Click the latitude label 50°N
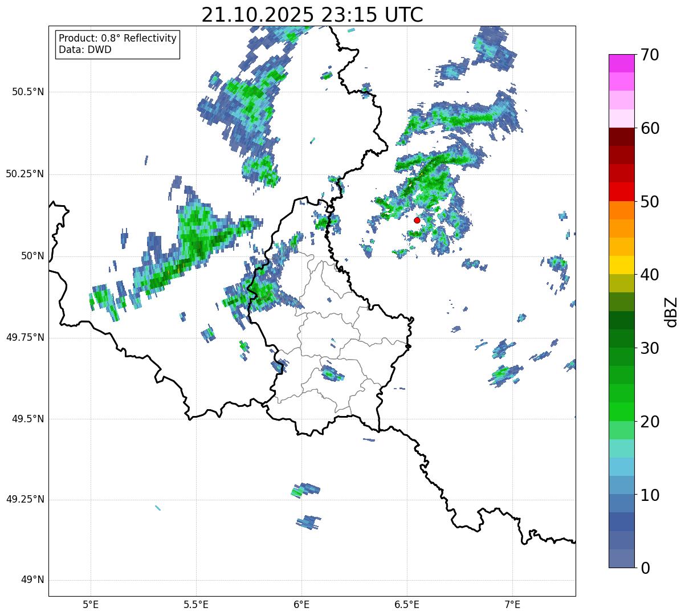 click(33, 256)
